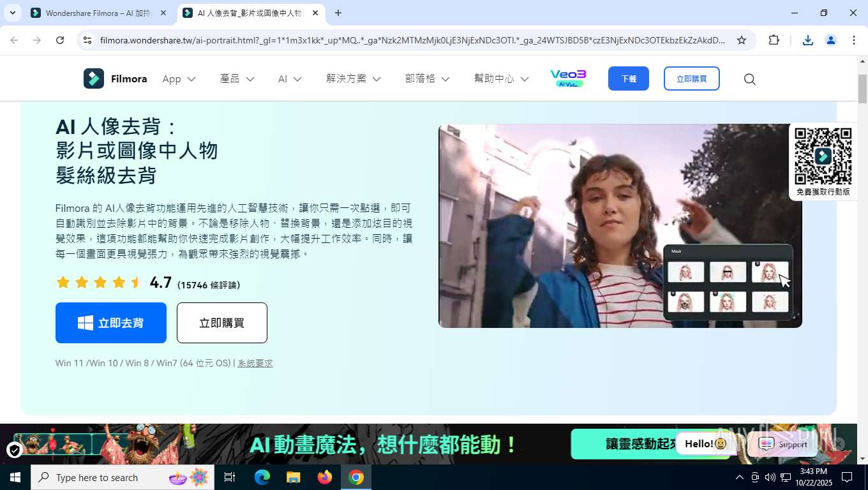This screenshot has height=490, width=868.
Task: Open the notification center icon
Action: (847, 477)
